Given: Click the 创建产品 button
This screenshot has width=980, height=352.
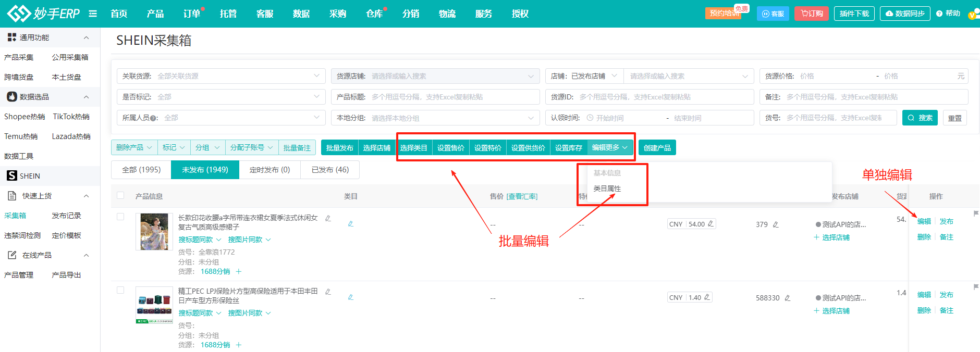Looking at the screenshot, I should [x=657, y=148].
